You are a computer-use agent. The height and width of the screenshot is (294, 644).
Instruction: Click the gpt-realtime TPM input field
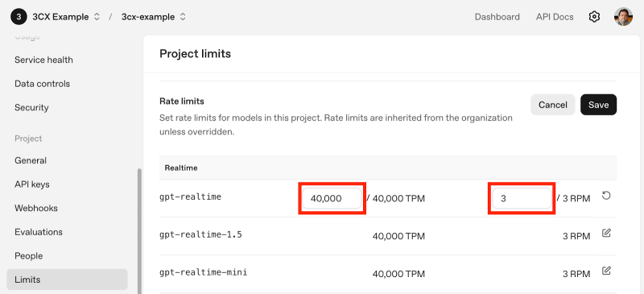coord(332,199)
